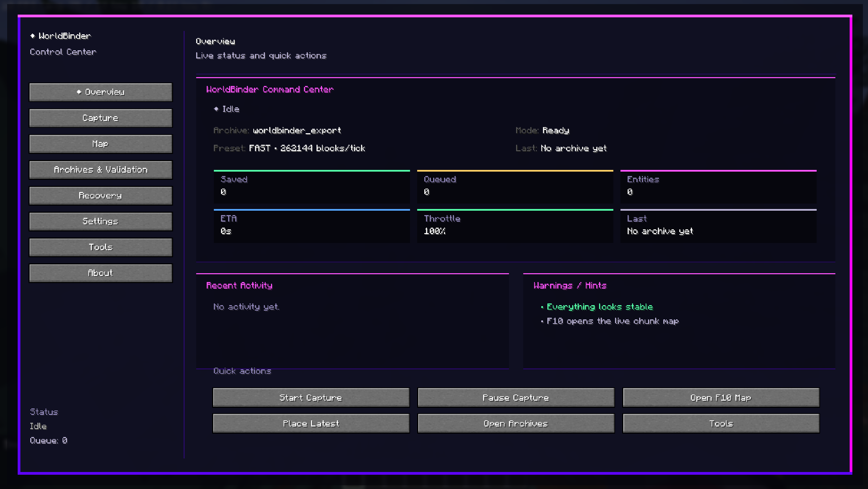Select the Throttle 100% stat card
Screen dimensions: 868x489
coord(515,226)
